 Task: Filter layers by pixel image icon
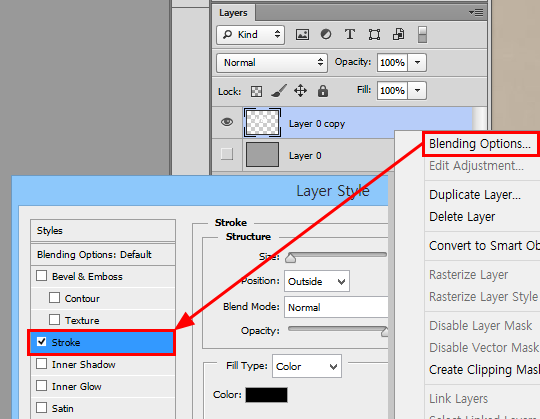(x=302, y=34)
